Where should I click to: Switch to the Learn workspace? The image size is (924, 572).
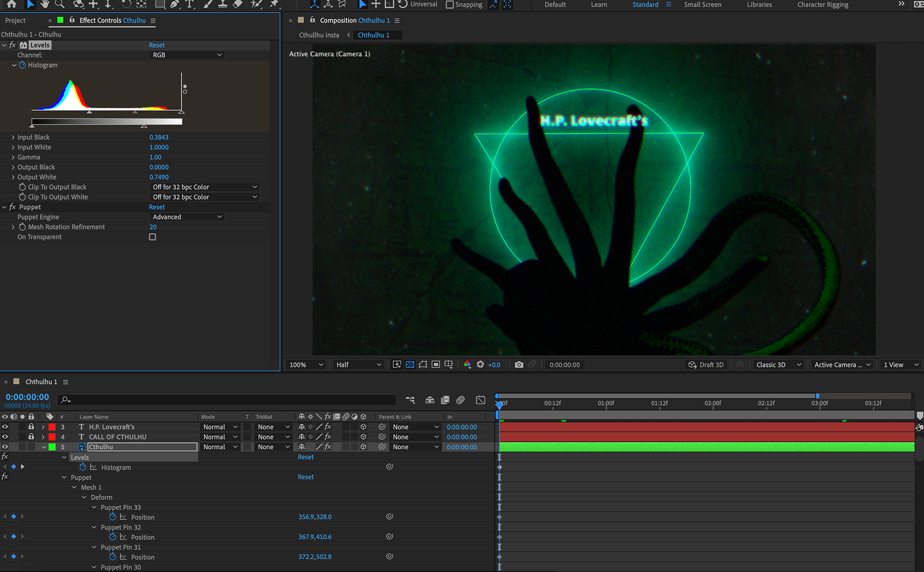click(x=599, y=4)
